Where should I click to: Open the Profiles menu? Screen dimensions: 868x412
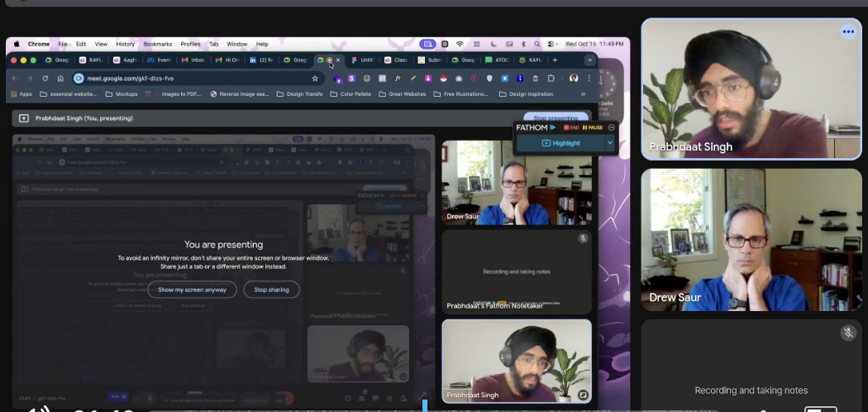click(190, 45)
